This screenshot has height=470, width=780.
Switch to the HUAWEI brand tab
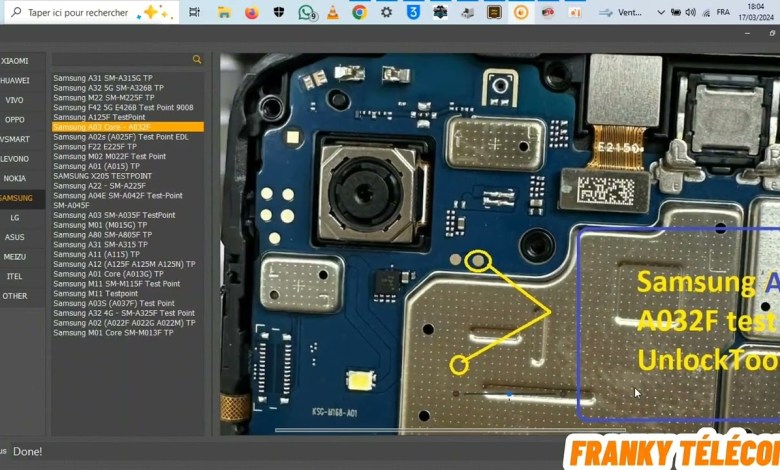click(x=15, y=81)
